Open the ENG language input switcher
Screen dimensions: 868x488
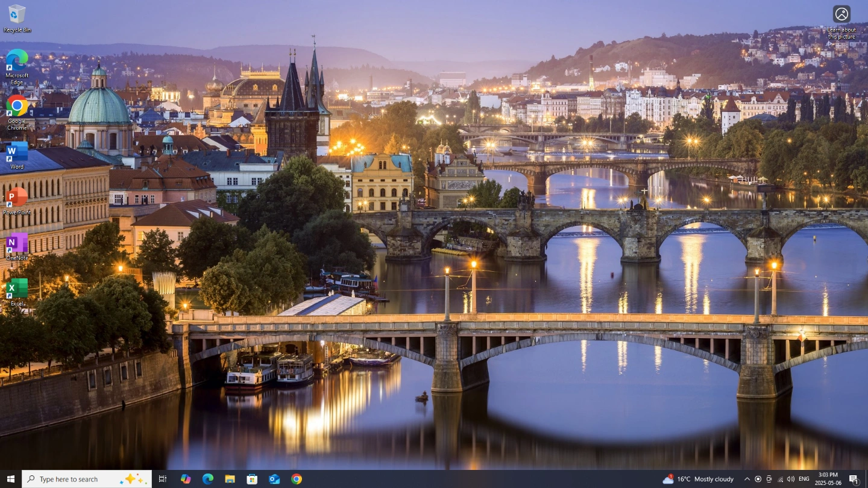pyautogui.click(x=804, y=479)
